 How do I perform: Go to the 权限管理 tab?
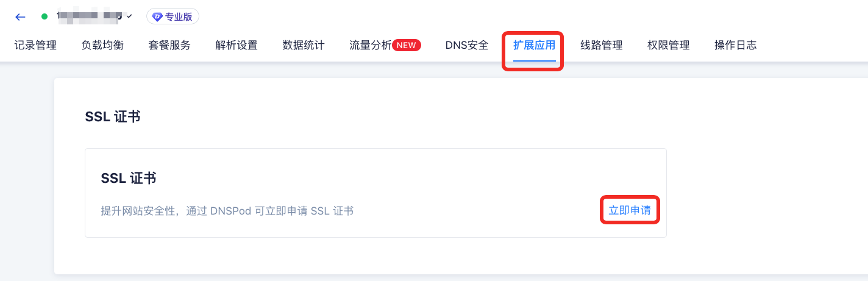pos(669,45)
